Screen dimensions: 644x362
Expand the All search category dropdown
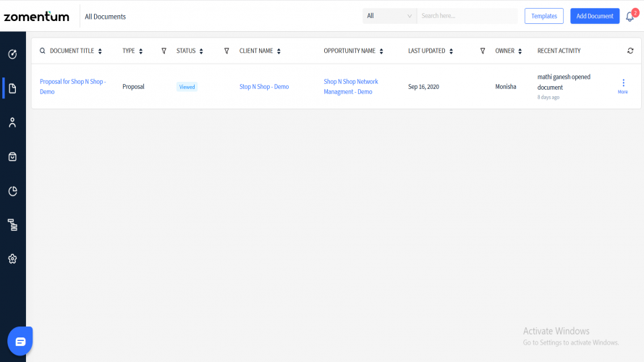389,16
